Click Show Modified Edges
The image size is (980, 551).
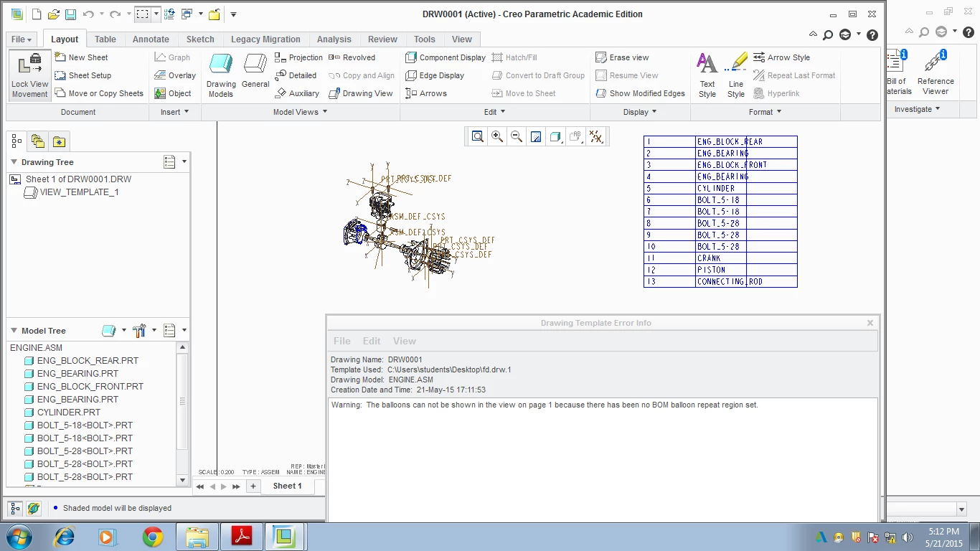[x=641, y=93]
